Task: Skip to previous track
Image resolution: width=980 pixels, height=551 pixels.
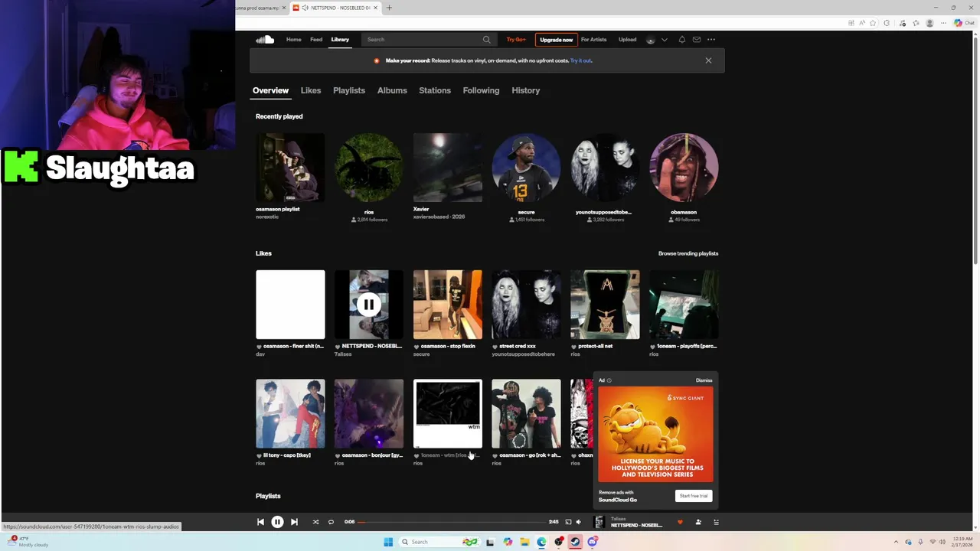Action: tap(260, 522)
